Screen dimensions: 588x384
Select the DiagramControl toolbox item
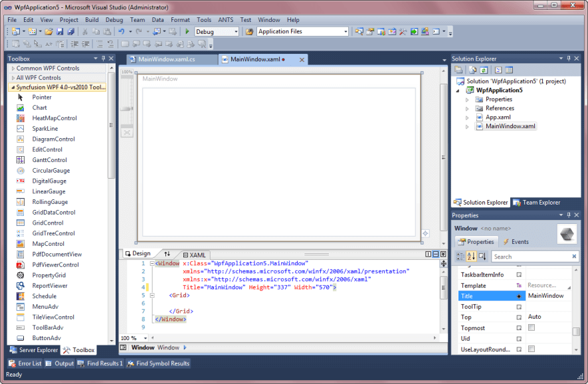tap(53, 139)
